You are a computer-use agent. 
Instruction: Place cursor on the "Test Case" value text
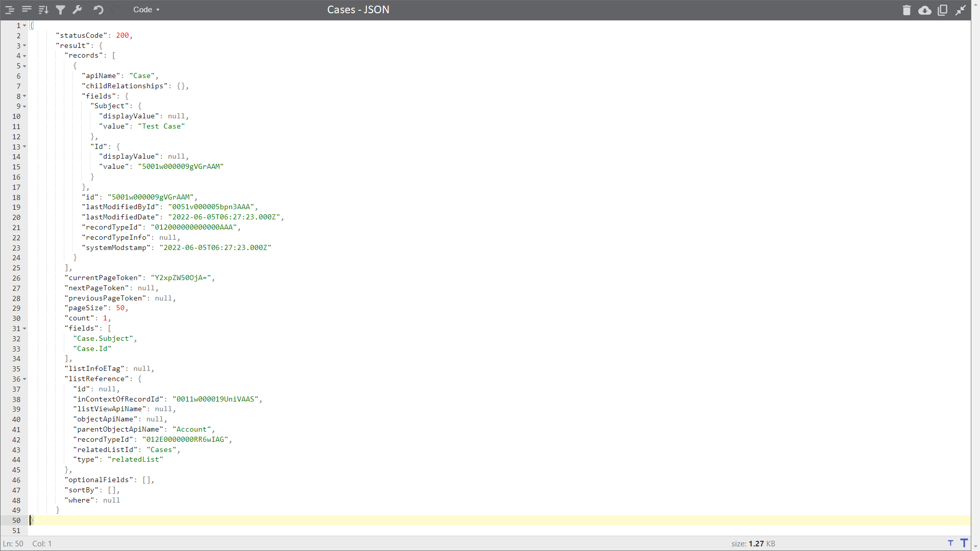tap(161, 127)
